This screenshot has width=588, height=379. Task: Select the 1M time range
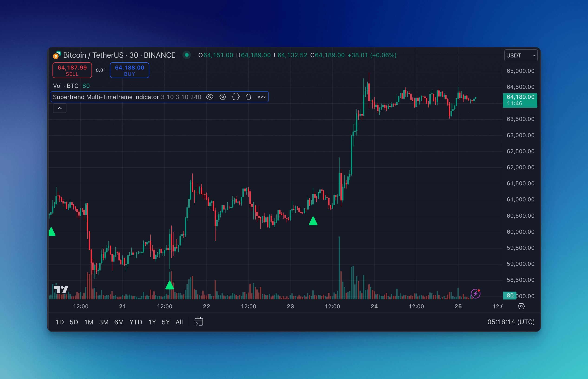[x=88, y=322]
